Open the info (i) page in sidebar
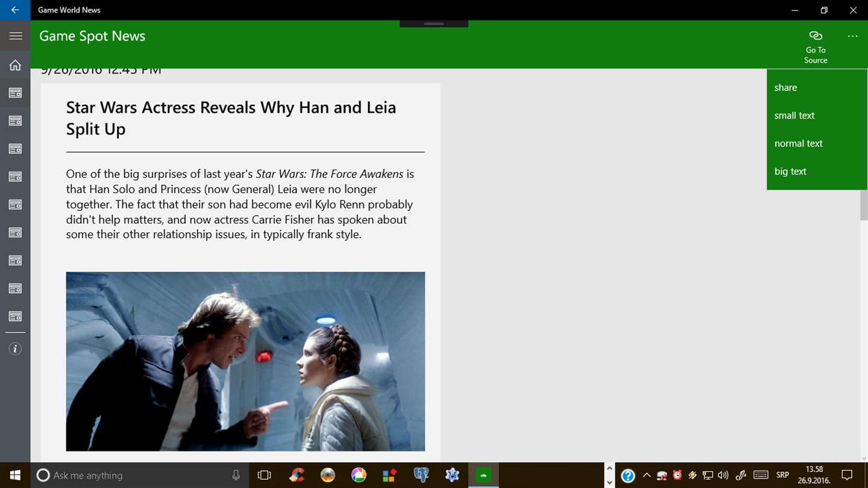Viewport: 868px width, 488px height. 15,349
